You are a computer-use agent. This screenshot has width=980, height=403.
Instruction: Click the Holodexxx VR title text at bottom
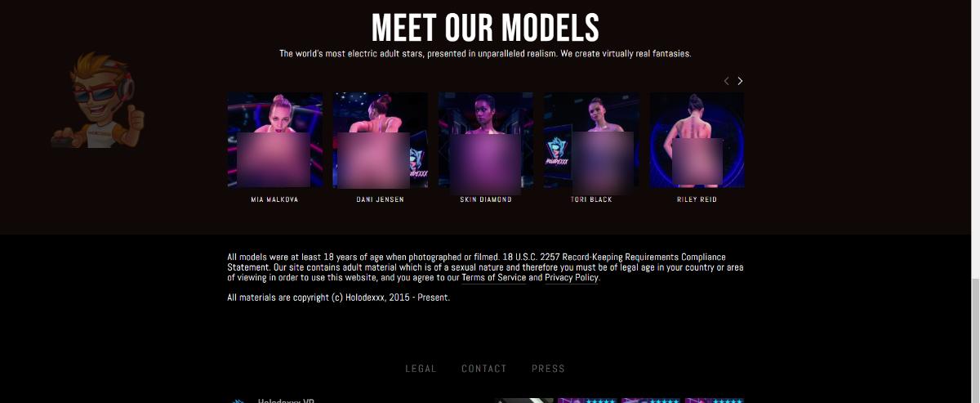pyautogui.click(x=287, y=401)
